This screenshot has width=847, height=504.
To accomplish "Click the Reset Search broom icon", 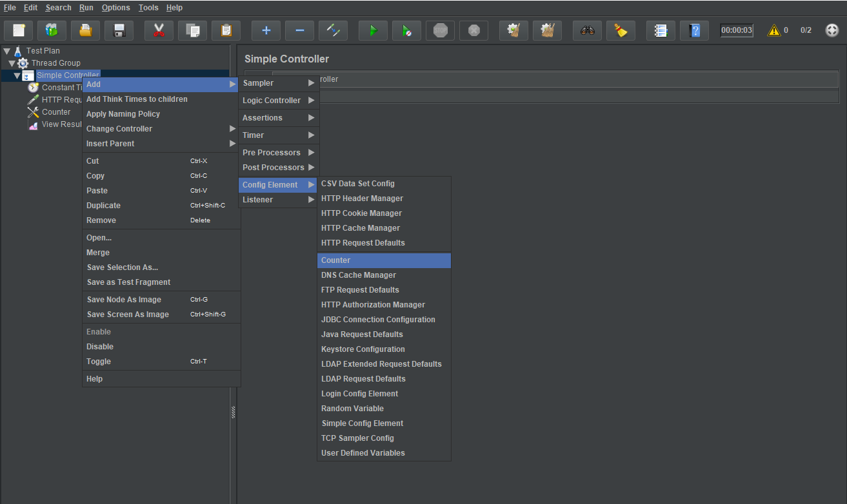I will click(x=621, y=30).
